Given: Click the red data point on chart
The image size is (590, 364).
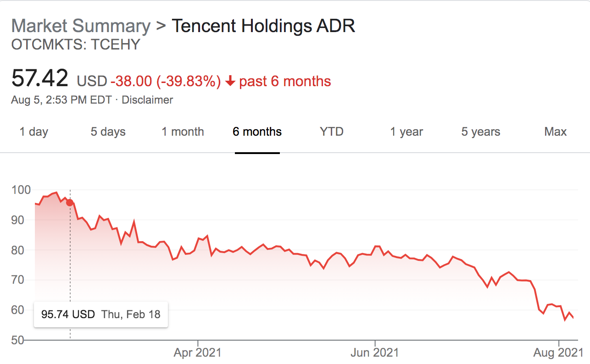Looking at the screenshot, I should tap(70, 203).
